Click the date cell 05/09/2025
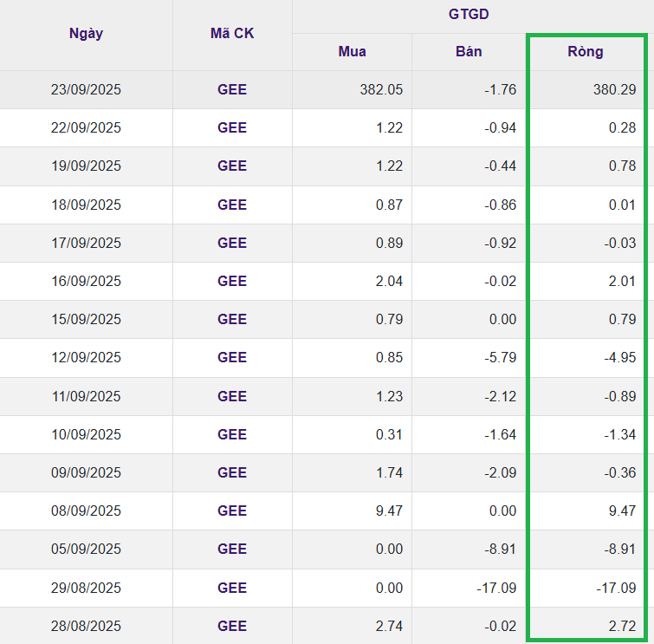Image resolution: width=654 pixels, height=644 pixels. [x=86, y=549]
